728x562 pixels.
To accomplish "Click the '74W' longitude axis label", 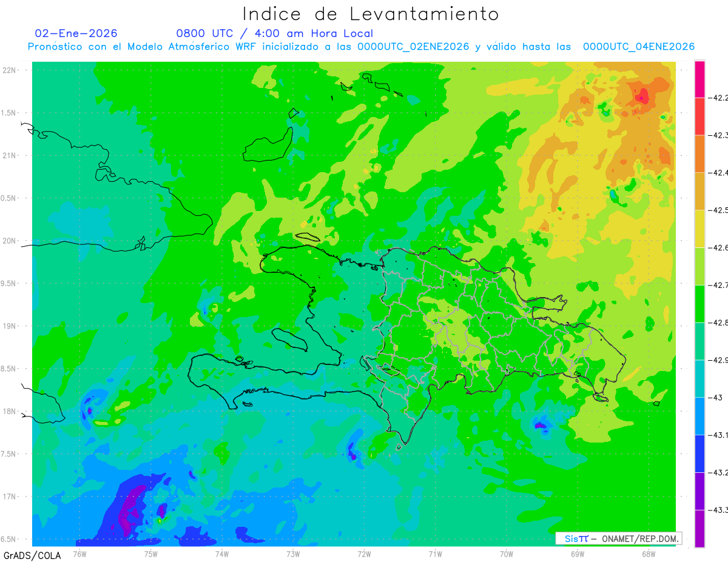I will [221, 554].
